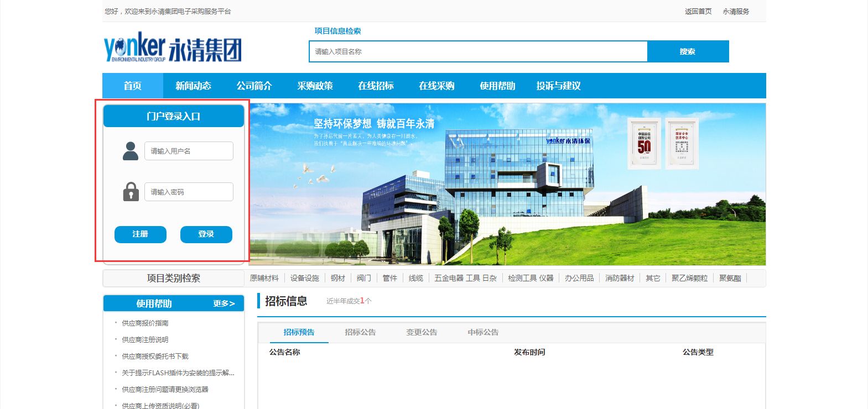The width and height of the screenshot is (868, 409).
Task: Open the 新闻动态 navigation menu
Action: [193, 86]
